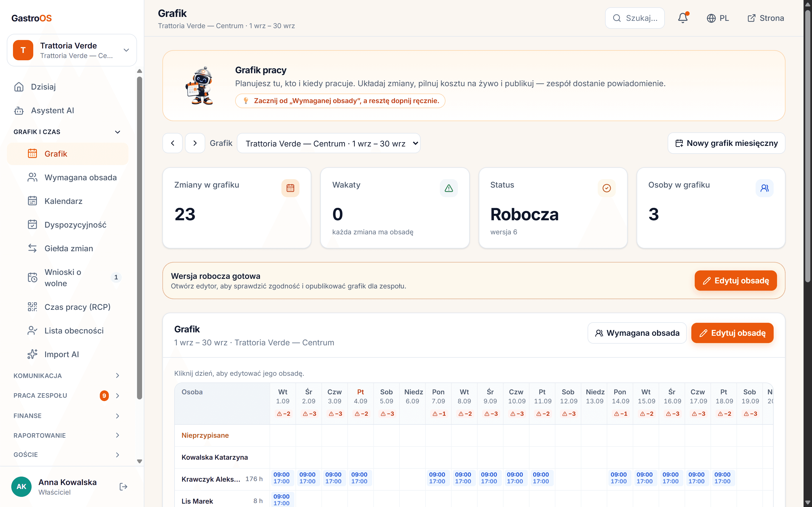Open the Trattoria Verde location switcher
Screen dimensions: 812x507
(72, 50)
